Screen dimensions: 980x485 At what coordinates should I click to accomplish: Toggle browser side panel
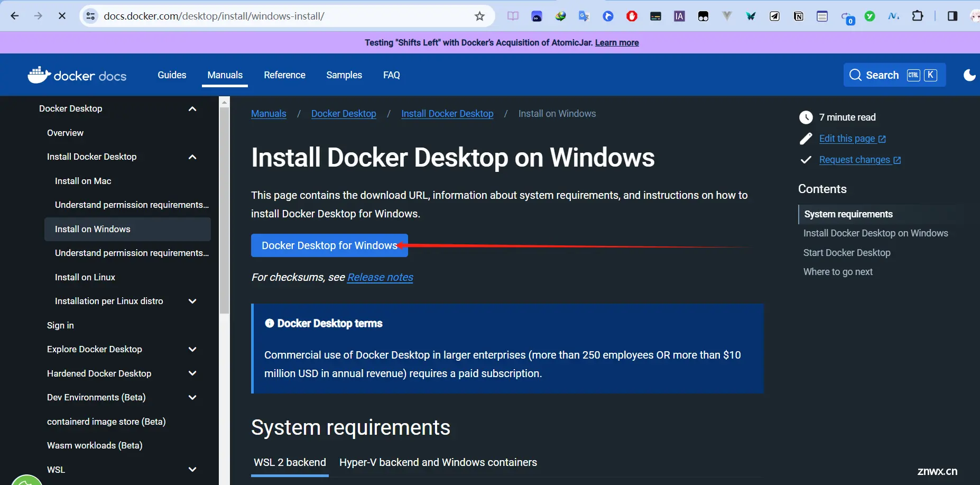(x=953, y=16)
